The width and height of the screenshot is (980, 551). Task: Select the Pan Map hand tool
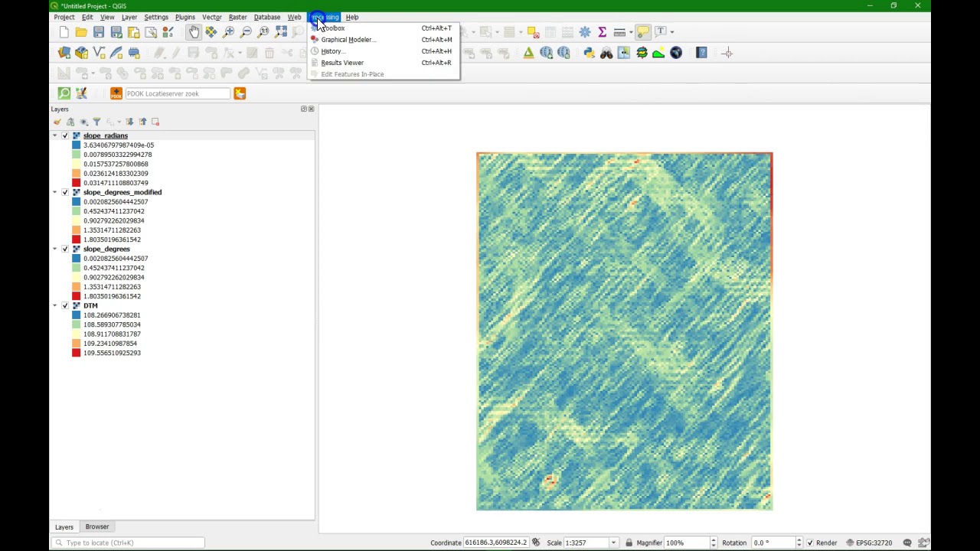[x=194, y=32]
